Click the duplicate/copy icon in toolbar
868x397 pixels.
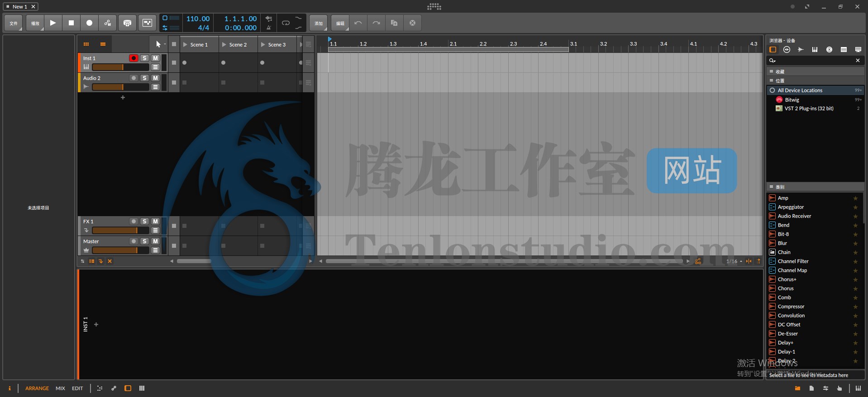click(394, 23)
